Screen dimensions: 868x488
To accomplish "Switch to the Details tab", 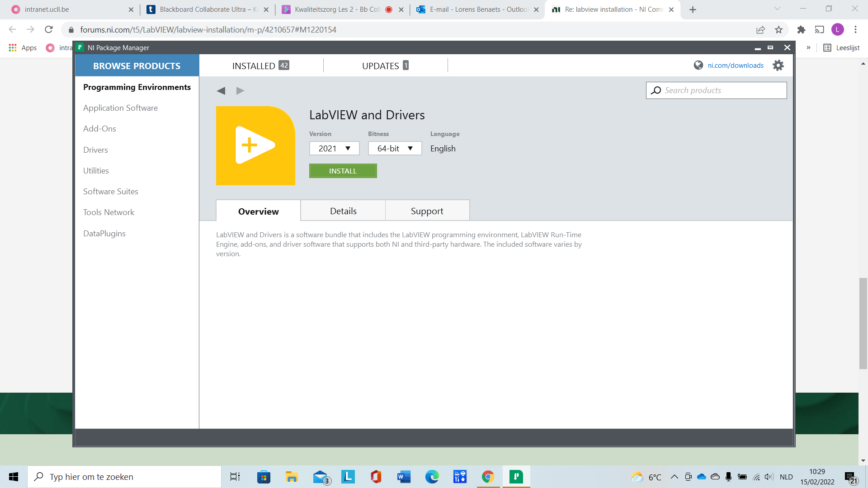I will tap(343, 211).
